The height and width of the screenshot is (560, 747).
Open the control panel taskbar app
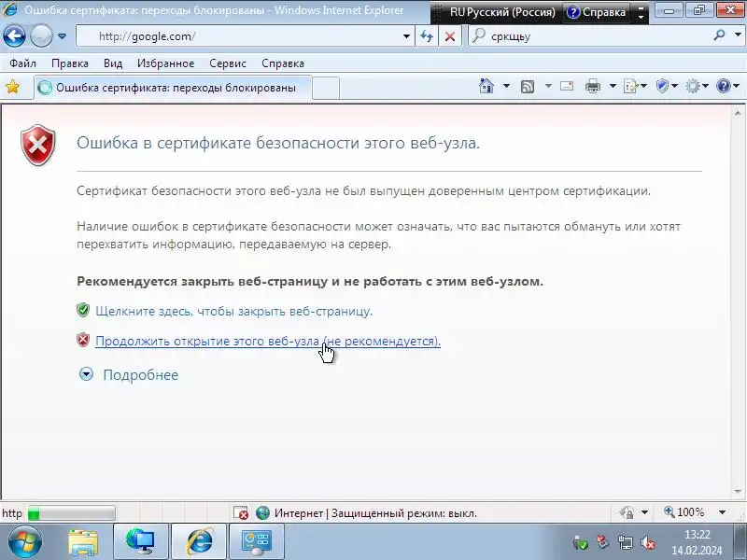pyautogui.click(x=256, y=542)
